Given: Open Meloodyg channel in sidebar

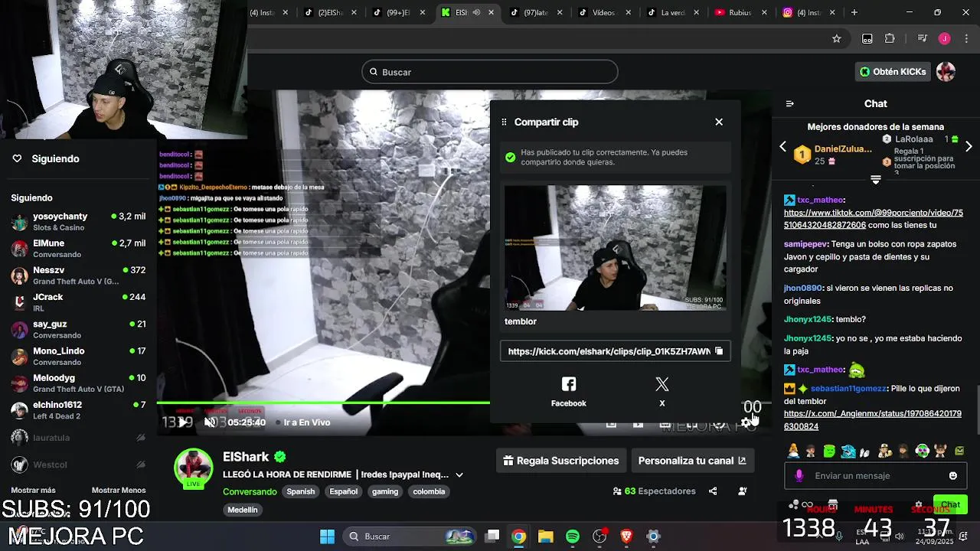Looking at the screenshot, I should pyautogui.click(x=78, y=383).
